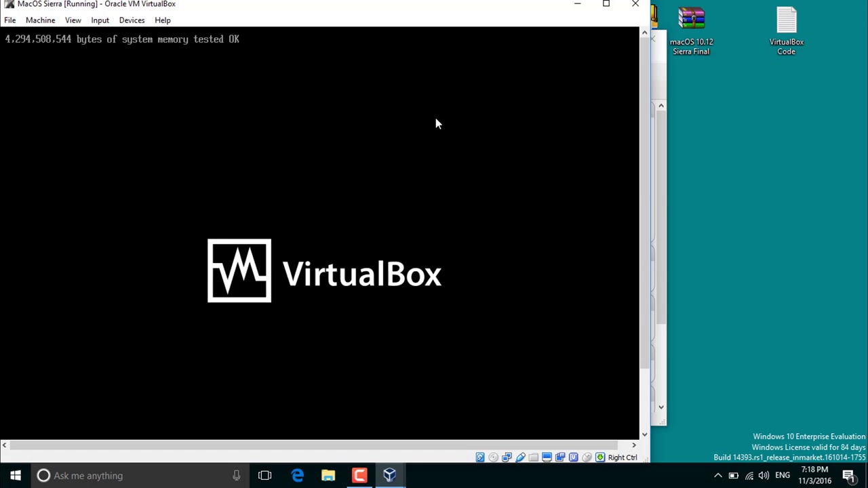Click the network adapters status icon

tap(507, 457)
